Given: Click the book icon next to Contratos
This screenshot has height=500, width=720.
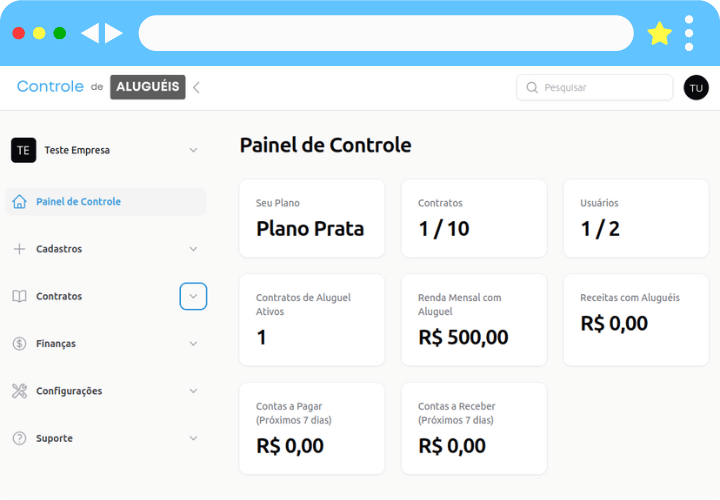Looking at the screenshot, I should (19, 296).
